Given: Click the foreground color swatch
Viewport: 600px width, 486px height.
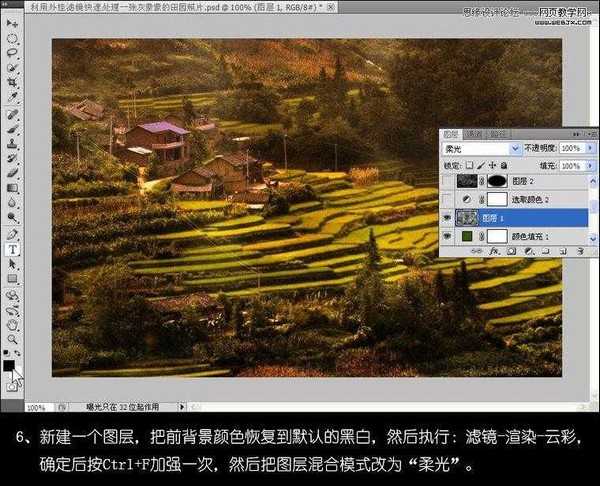Looking at the screenshot, I should (9, 366).
